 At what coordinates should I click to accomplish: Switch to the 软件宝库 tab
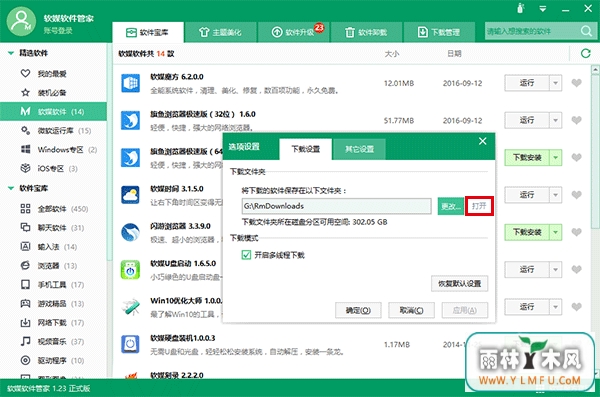click(147, 32)
